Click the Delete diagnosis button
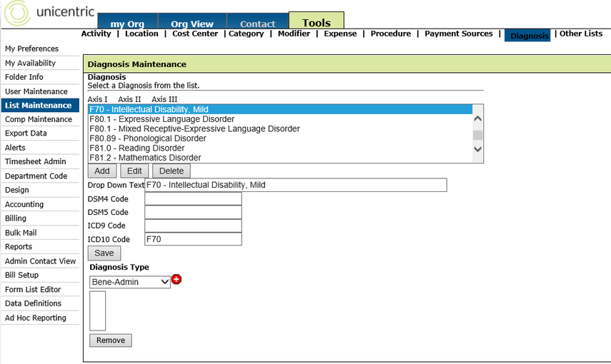This screenshot has width=611, height=364. click(x=172, y=171)
